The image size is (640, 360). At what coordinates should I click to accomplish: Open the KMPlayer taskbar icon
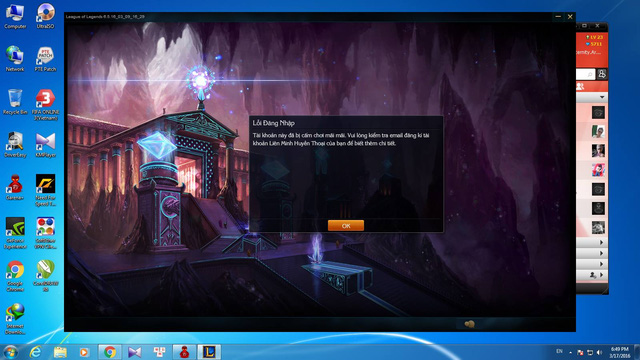(x=134, y=352)
